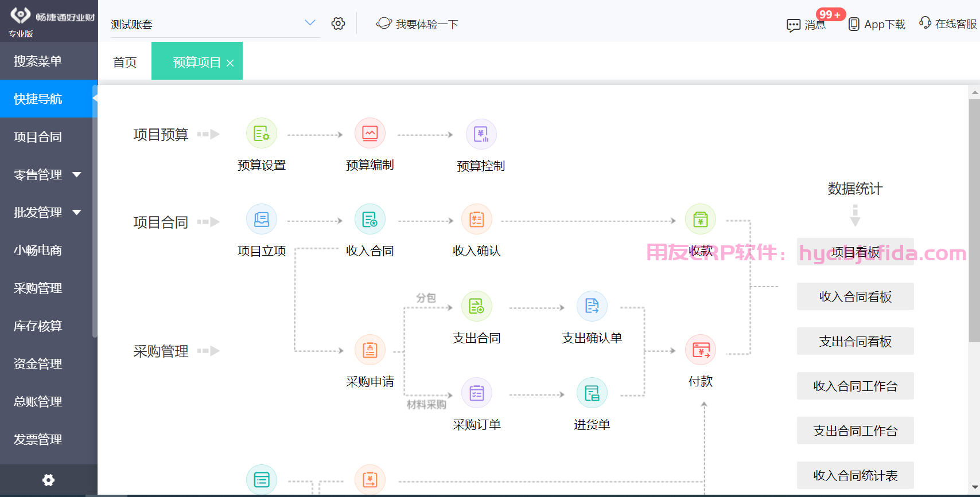This screenshot has height=497, width=980.
Task: Open account settings gear beside 测试账套
Action: tap(339, 24)
